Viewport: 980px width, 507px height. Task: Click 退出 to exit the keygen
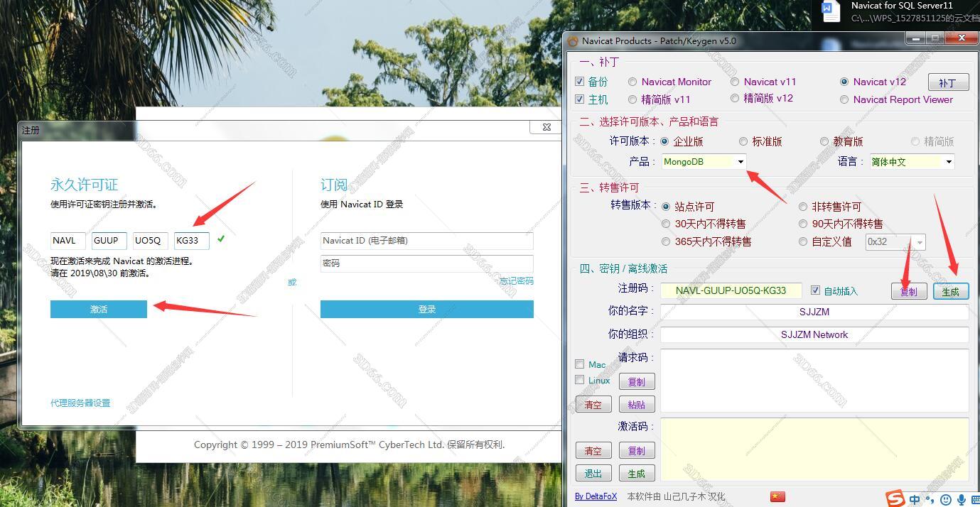coord(593,474)
